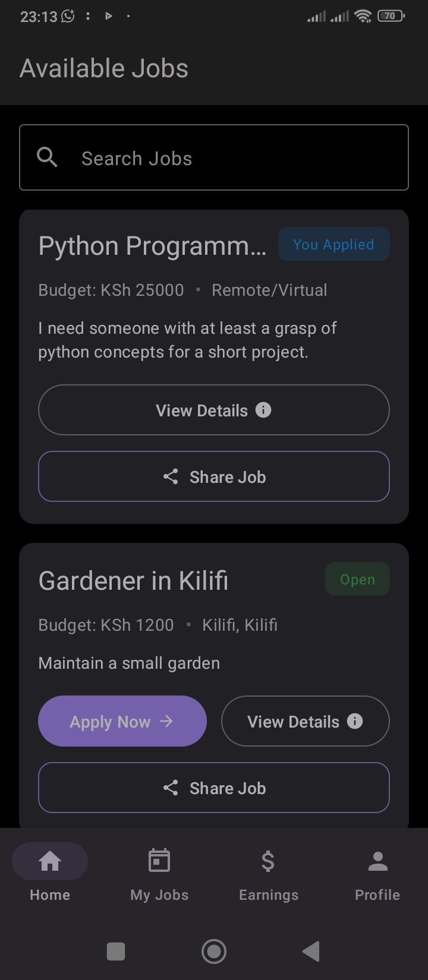428x980 pixels.
Task: Tap share icon on Python job card
Action: pos(171,476)
